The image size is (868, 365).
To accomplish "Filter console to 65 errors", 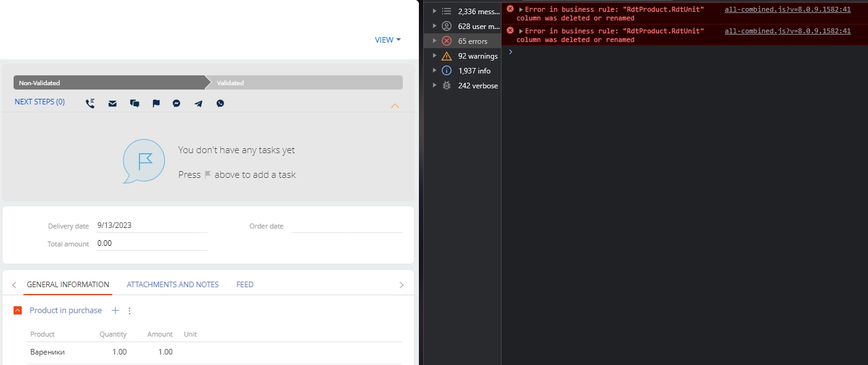I will (x=463, y=41).
